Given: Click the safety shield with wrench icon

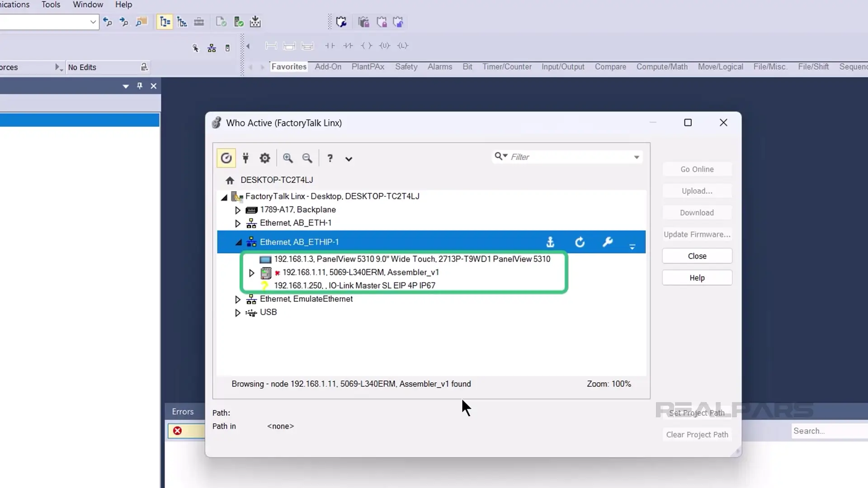Looking at the screenshot, I should 341,22.
